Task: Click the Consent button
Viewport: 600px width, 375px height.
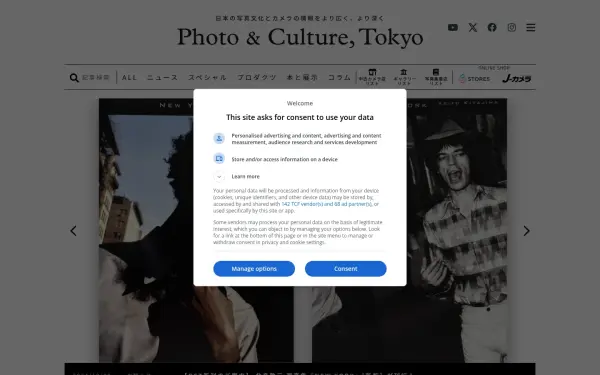Action: click(346, 269)
